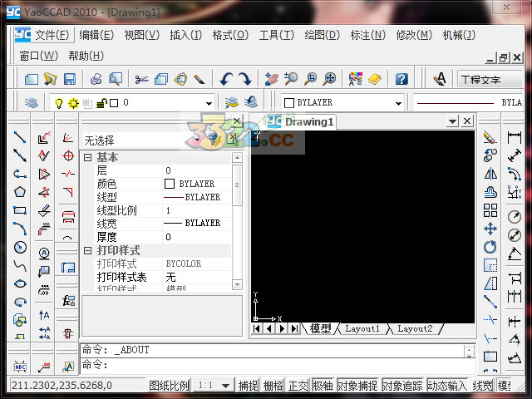Open a file with the Open icon

point(50,79)
